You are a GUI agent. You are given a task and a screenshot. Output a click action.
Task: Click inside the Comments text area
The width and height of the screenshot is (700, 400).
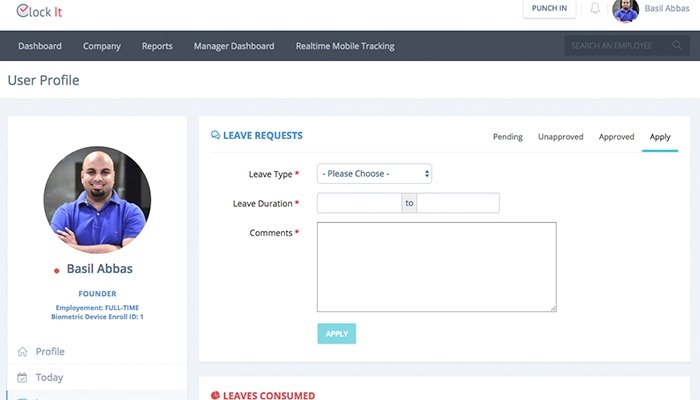[436, 267]
